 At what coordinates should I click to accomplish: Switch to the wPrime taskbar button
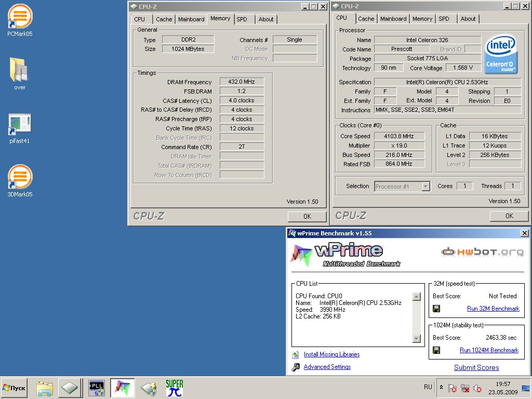coord(122,388)
